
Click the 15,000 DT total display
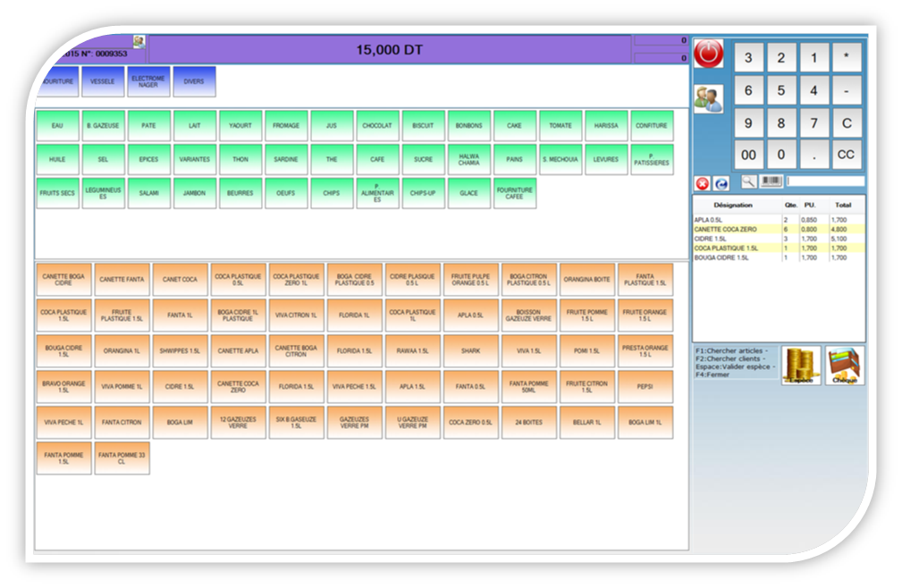pyautogui.click(x=390, y=50)
